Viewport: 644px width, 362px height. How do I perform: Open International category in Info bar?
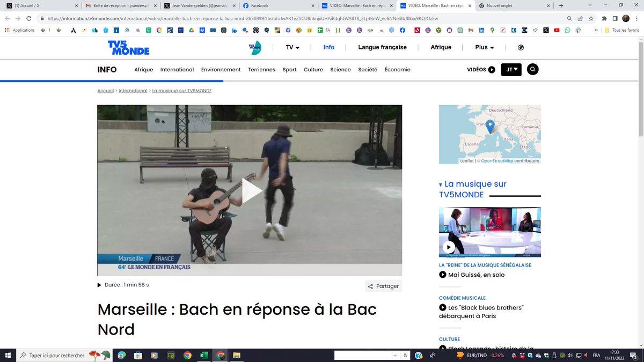point(177,70)
